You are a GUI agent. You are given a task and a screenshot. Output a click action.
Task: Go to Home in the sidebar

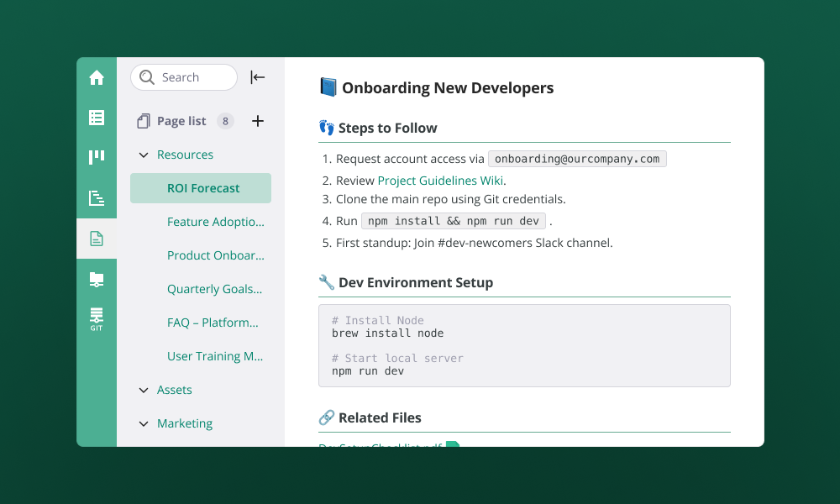97,77
